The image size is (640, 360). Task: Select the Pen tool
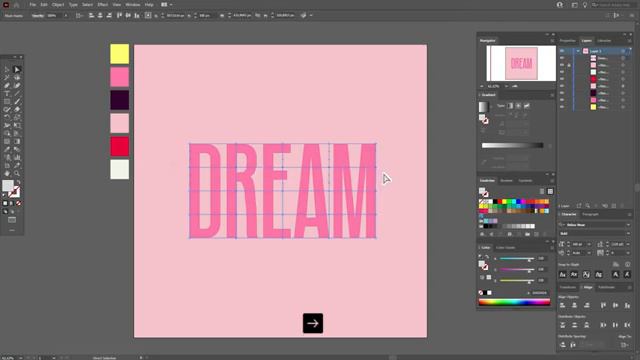coord(7,86)
